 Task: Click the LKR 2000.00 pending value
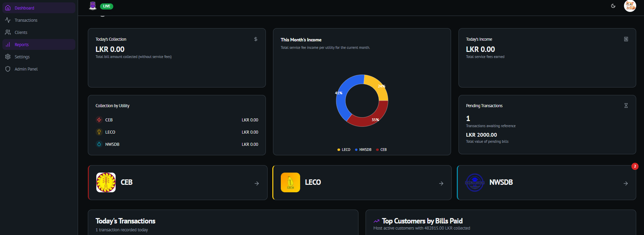[x=482, y=135]
